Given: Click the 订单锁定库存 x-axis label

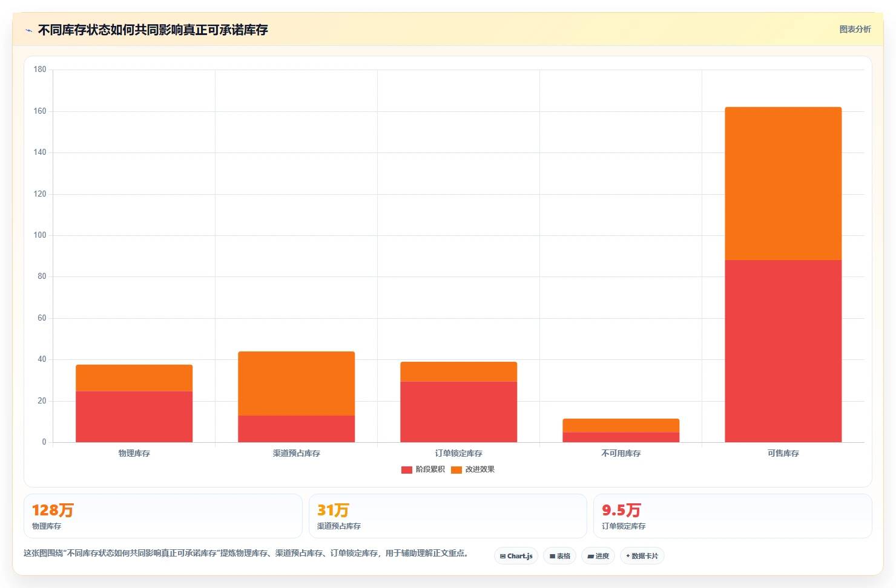Looking at the screenshot, I should pos(458,453).
